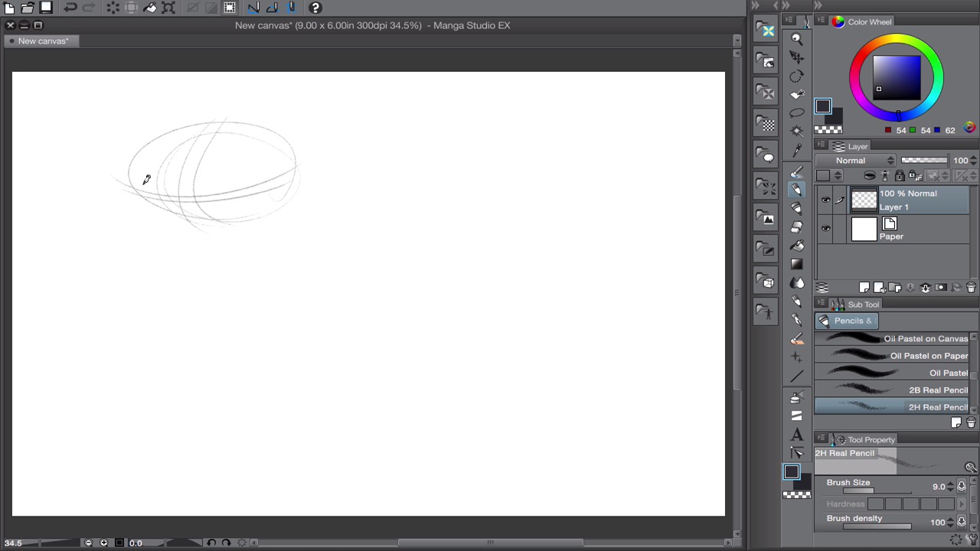Open the Normal blending mode dropdown
The height and width of the screenshot is (551, 980).
(854, 161)
